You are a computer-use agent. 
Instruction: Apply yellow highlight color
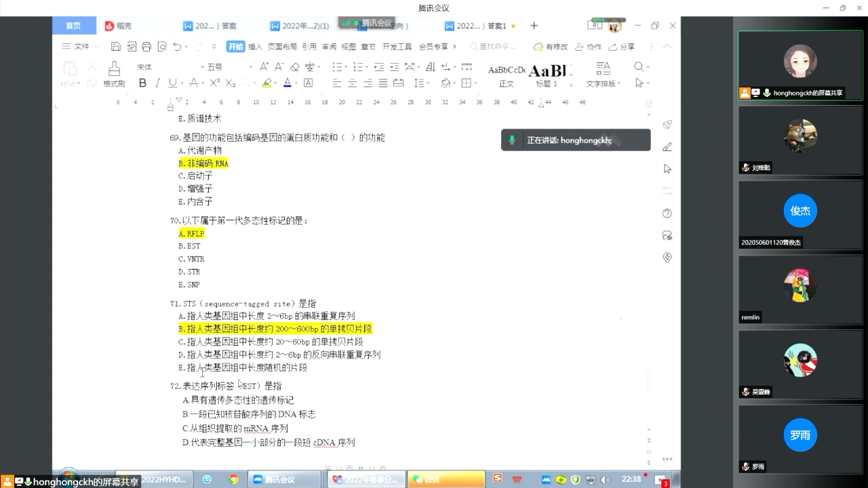coord(267,83)
